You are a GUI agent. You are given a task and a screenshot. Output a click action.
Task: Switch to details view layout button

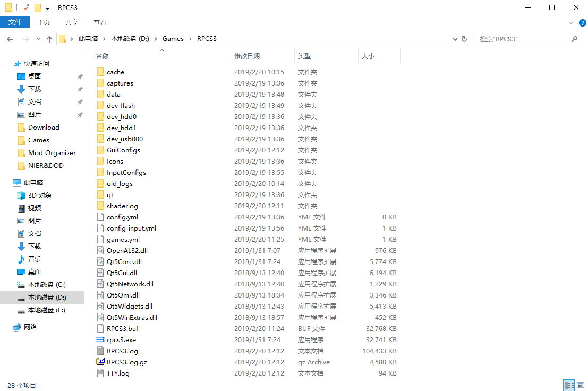pyautogui.click(x=569, y=385)
